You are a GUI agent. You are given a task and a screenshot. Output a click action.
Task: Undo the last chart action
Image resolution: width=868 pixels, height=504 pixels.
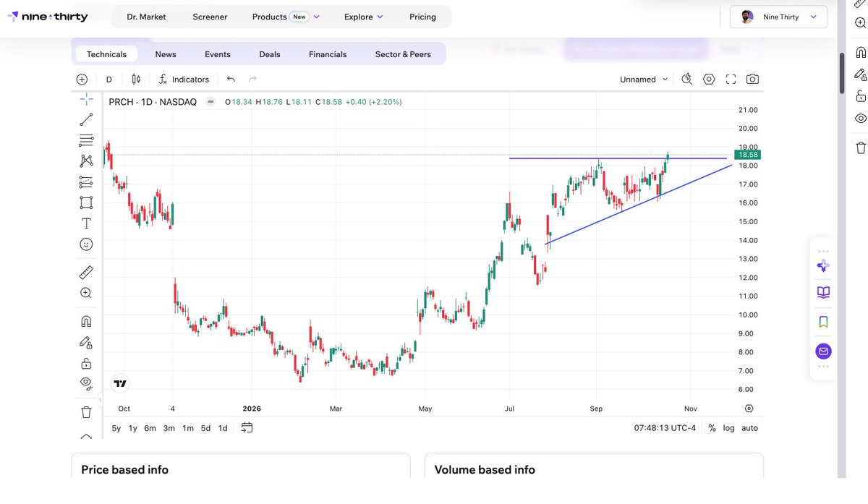point(231,80)
